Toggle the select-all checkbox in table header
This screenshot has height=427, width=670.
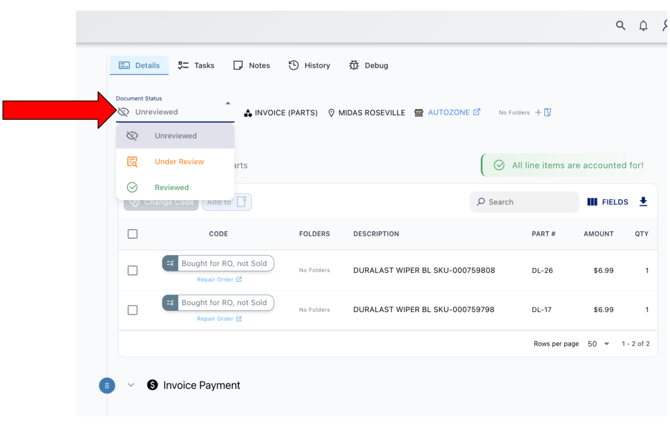(x=132, y=234)
